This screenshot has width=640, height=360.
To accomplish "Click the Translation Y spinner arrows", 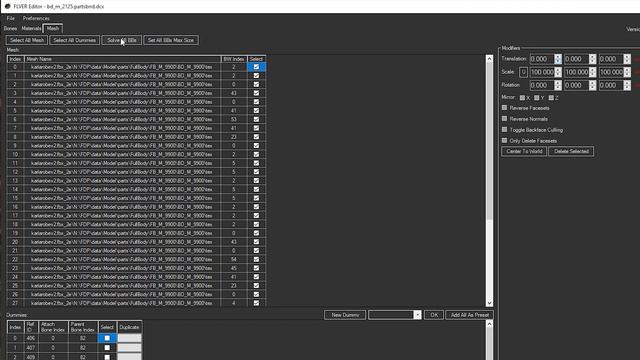I will [593, 59].
